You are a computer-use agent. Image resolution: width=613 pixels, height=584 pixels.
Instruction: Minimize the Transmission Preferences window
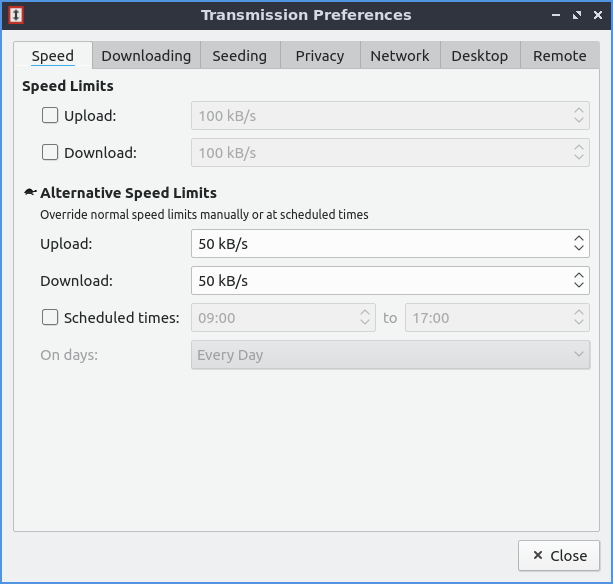click(555, 15)
